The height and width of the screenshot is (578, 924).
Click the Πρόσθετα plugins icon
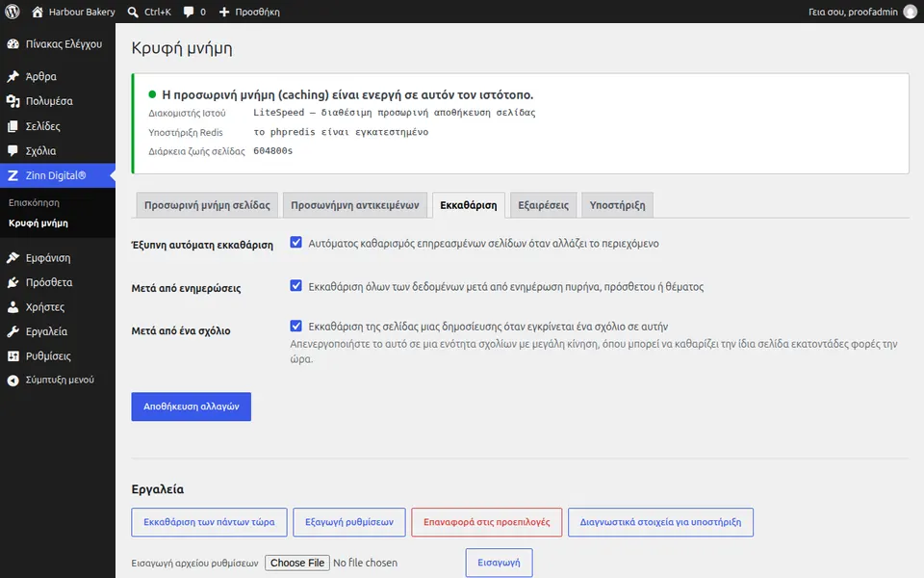[x=13, y=282]
